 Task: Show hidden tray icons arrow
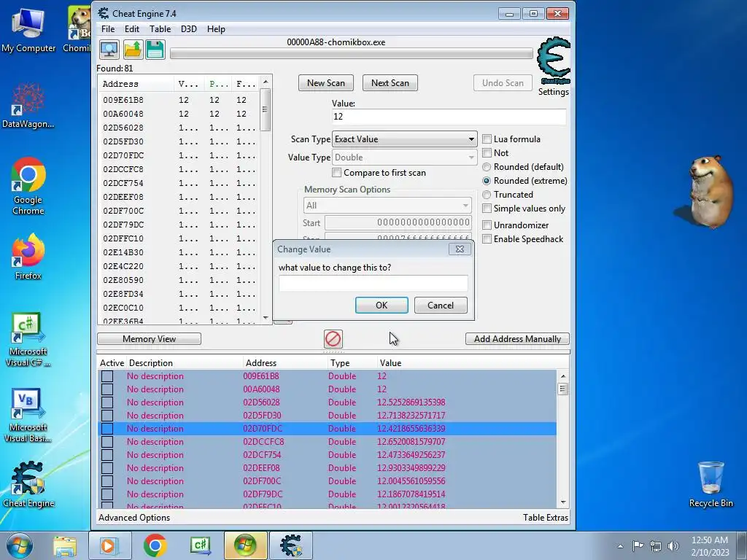coord(620,547)
